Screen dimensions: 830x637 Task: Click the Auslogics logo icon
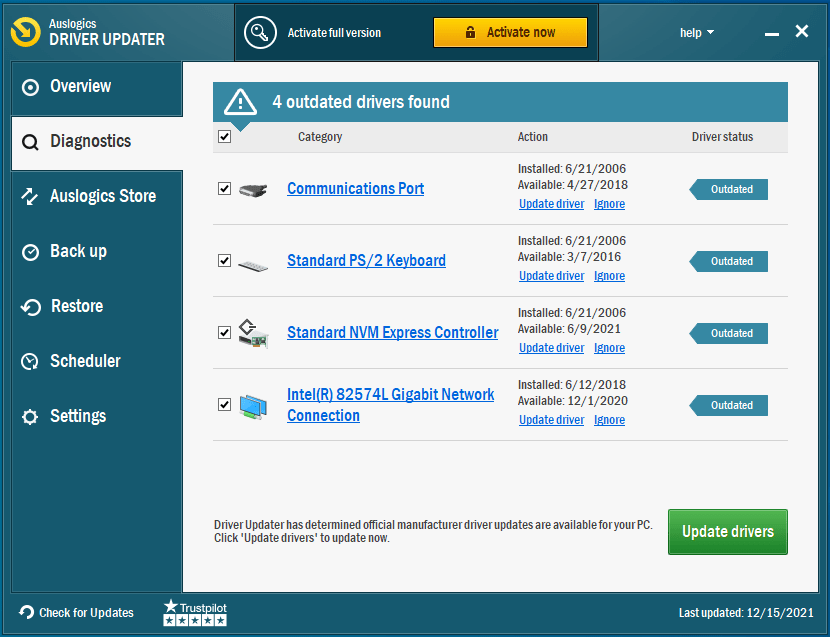click(27, 31)
